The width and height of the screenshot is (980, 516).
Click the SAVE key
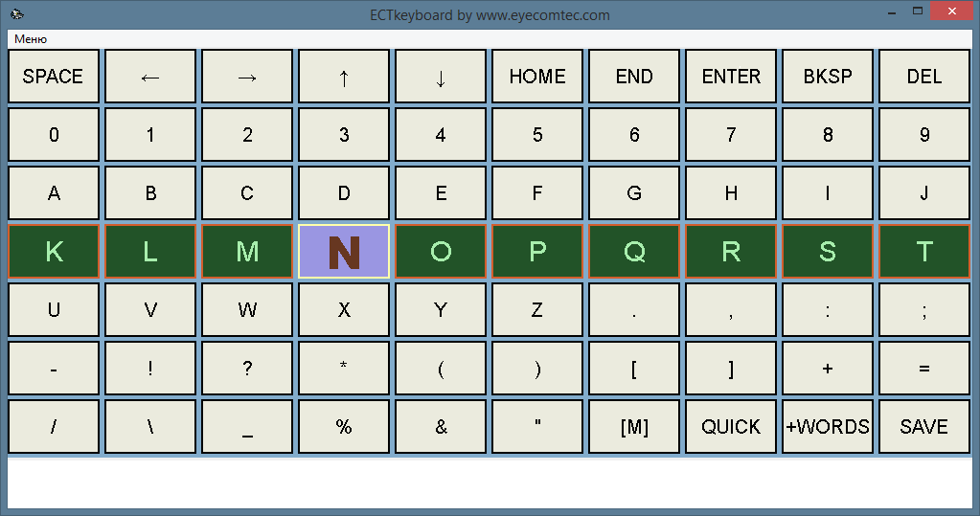(x=924, y=427)
